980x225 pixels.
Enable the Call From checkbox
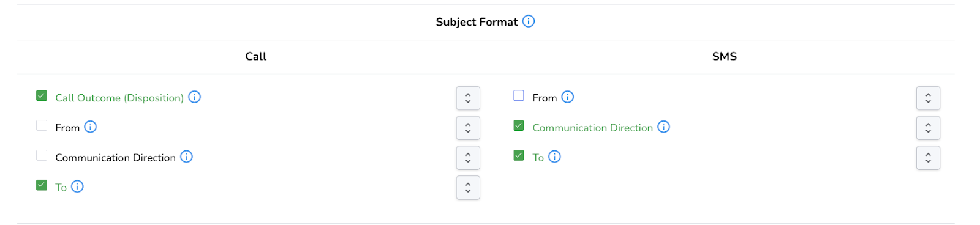point(42,126)
